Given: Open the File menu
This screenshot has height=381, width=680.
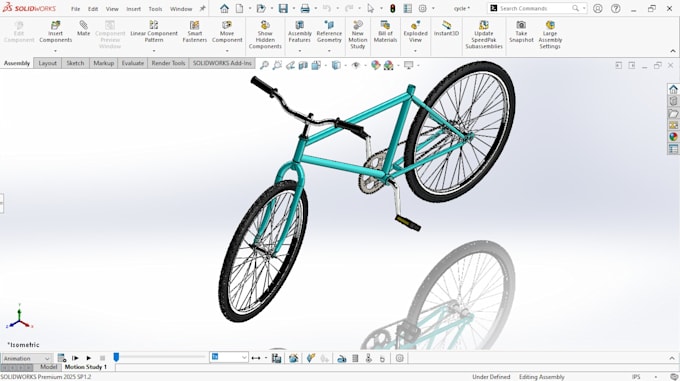Looking at the screenshot, I should (75, 9).
